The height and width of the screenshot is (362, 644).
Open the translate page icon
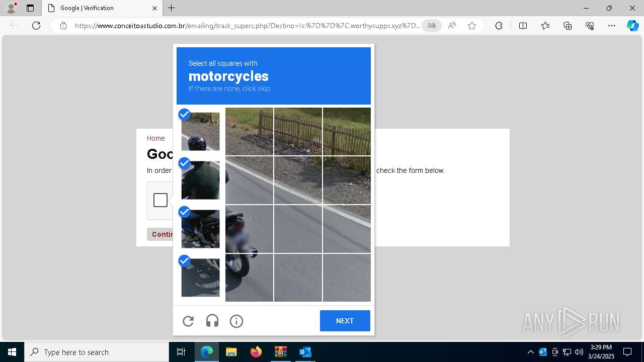coord(432,26)
